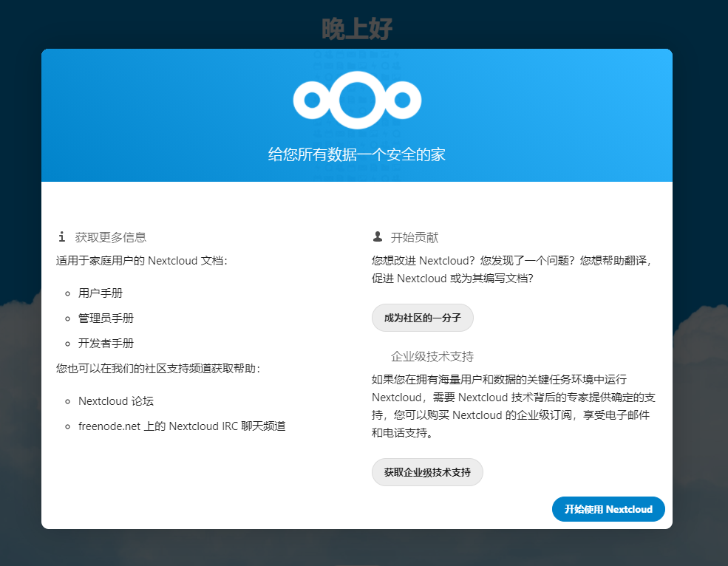
Task: Click the text 适用于家庭用户的 Nextcloud 文档
Action: point(142,261)
